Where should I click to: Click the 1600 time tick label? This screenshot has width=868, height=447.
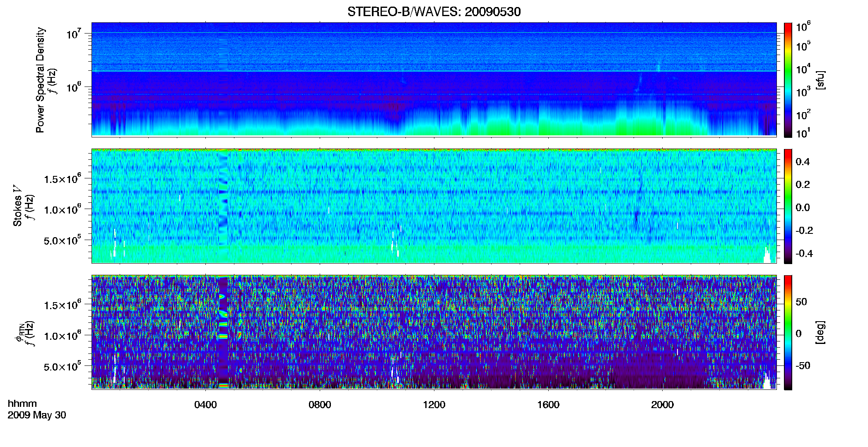tap(548, 405)
